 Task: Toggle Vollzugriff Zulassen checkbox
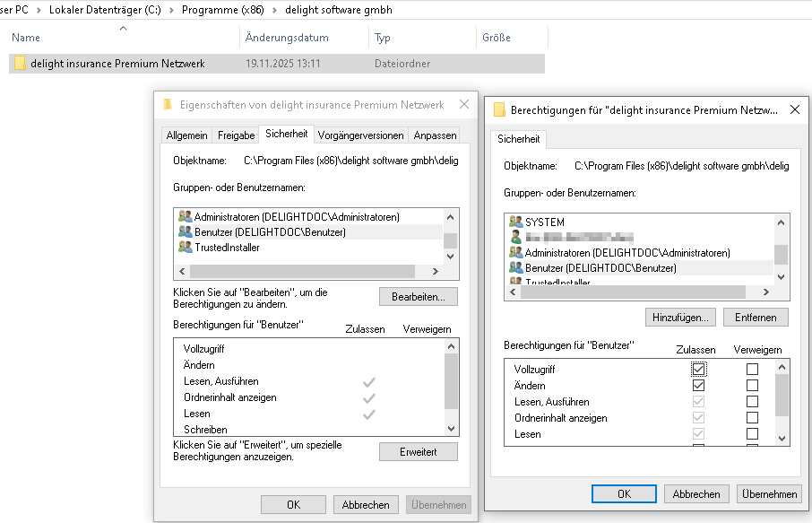(698, 369)
